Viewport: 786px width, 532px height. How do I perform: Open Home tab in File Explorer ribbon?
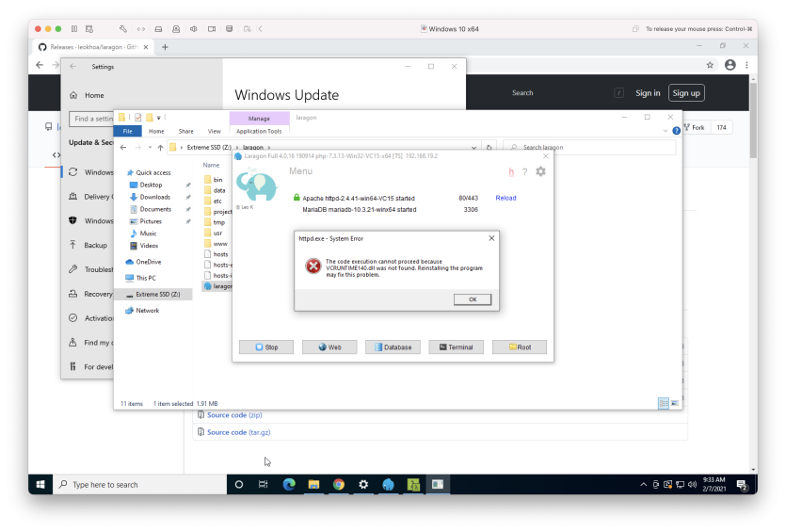156,132
